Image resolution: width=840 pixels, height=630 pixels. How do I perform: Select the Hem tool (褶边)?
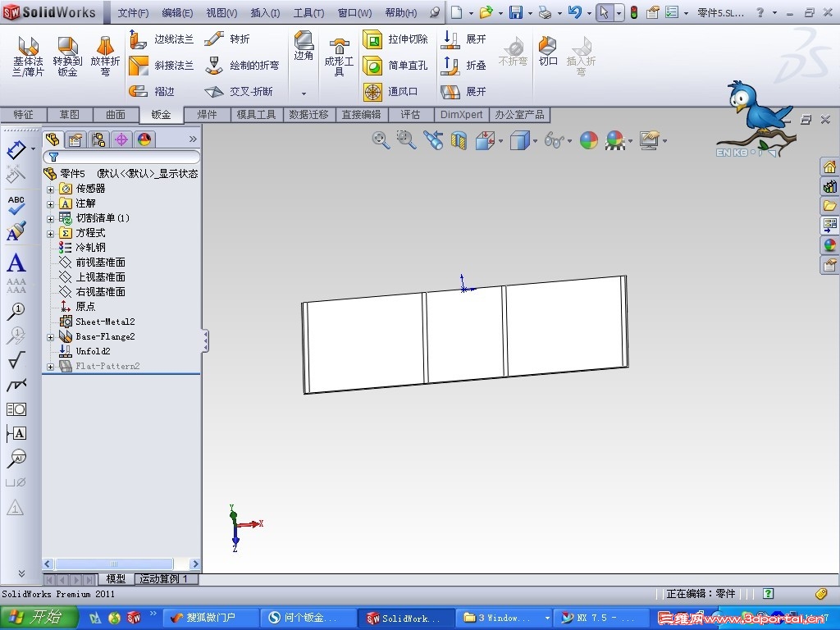[x=152, y=92]
